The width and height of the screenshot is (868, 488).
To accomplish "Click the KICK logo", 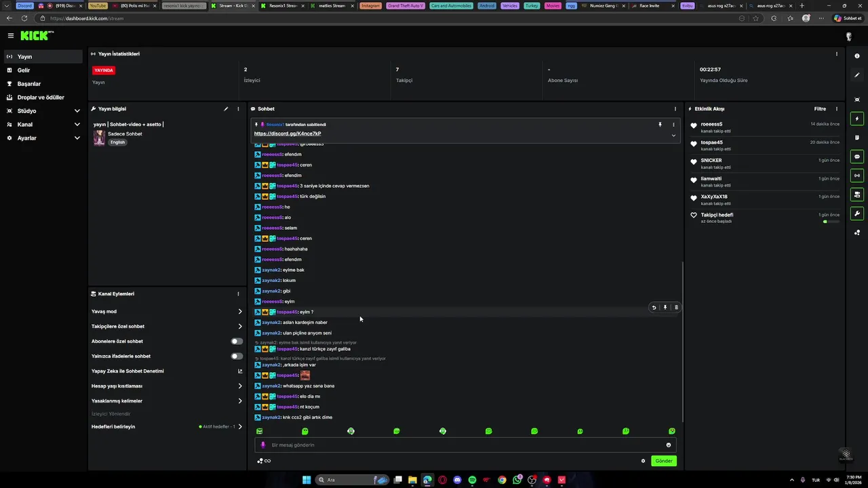I will tap(36, 35).
